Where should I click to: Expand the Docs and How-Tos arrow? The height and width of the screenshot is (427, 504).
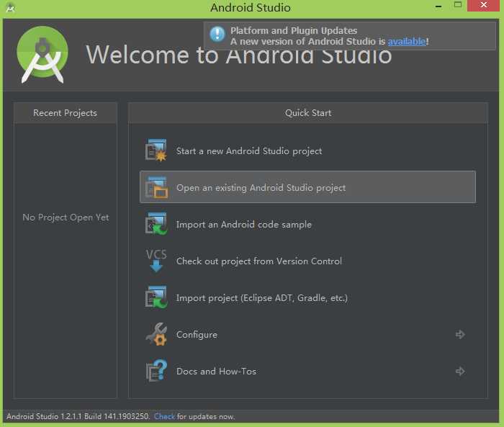click(460, 371)
